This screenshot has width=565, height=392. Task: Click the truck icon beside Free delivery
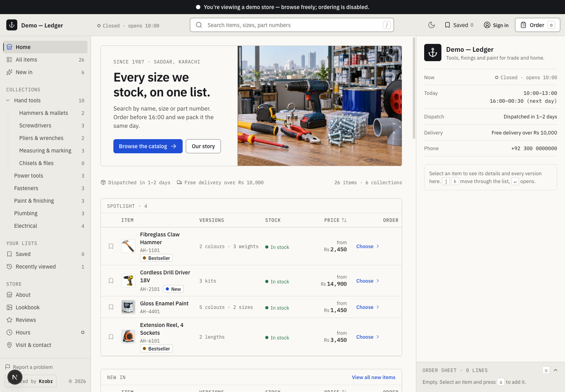pyautogui.click(x=179, y=182)
